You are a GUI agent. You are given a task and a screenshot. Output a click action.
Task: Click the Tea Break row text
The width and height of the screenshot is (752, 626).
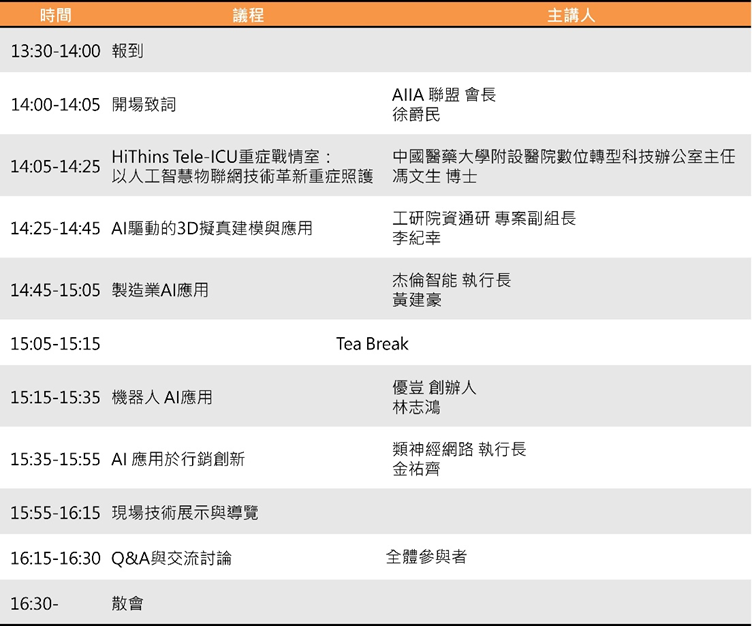372,344
